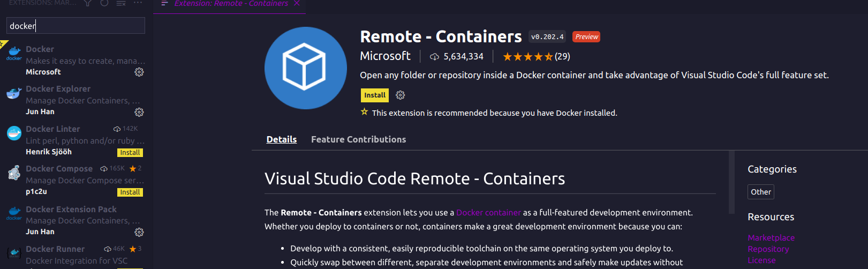
Task: Open manage gear for Docker Explorer
Action: point(139,112)
